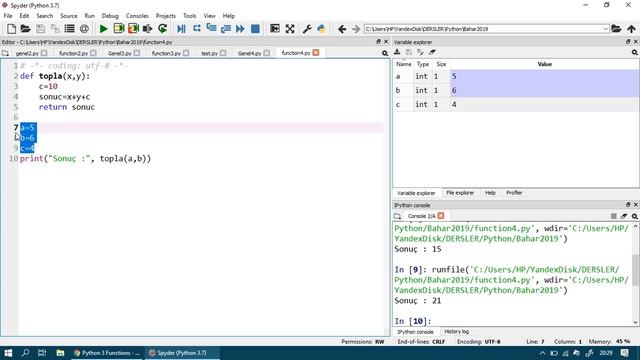Toggle fullscreen mode icon

click(x=290, y=29)
